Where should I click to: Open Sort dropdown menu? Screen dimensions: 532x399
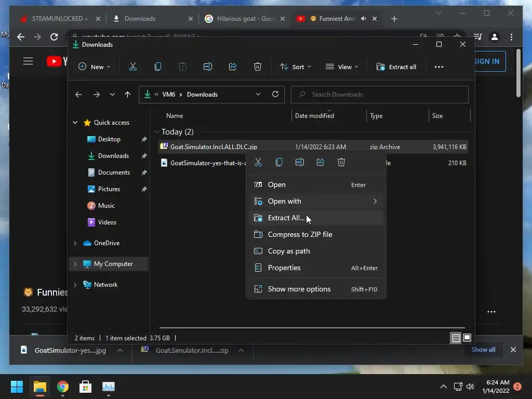point(295,67)
